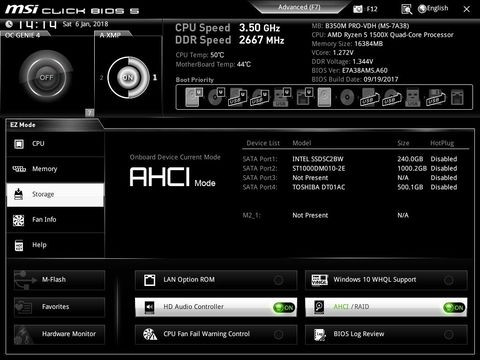Image resolution: width=480 pixels, height=360 pixels.
Task: Click the AHCI/RAID disk icon
Action: 319,307
